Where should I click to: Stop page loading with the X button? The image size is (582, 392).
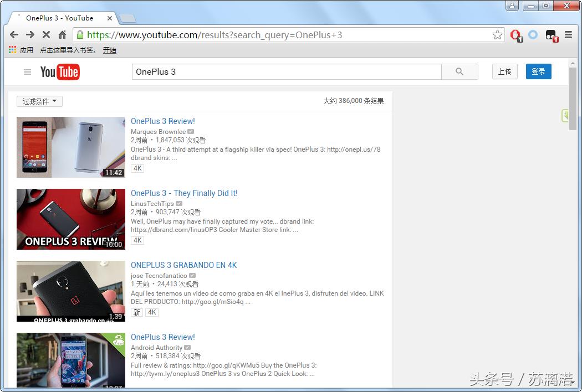click(x=46, y=35)
